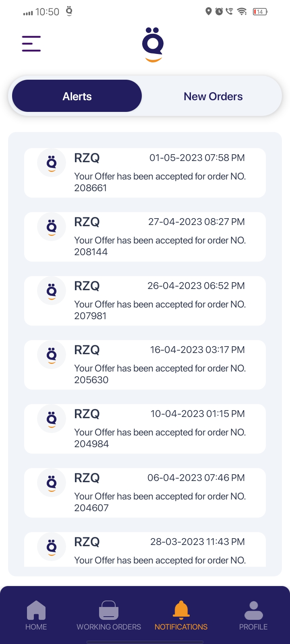The width and height of the screenshot is (290, 644).
Task: Tap the Notifications bell icon
Action: point(181,610)
